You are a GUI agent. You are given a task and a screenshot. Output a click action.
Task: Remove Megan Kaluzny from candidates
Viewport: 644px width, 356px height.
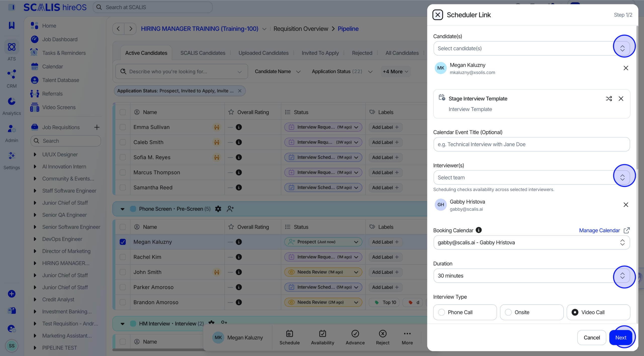(626, 68)
